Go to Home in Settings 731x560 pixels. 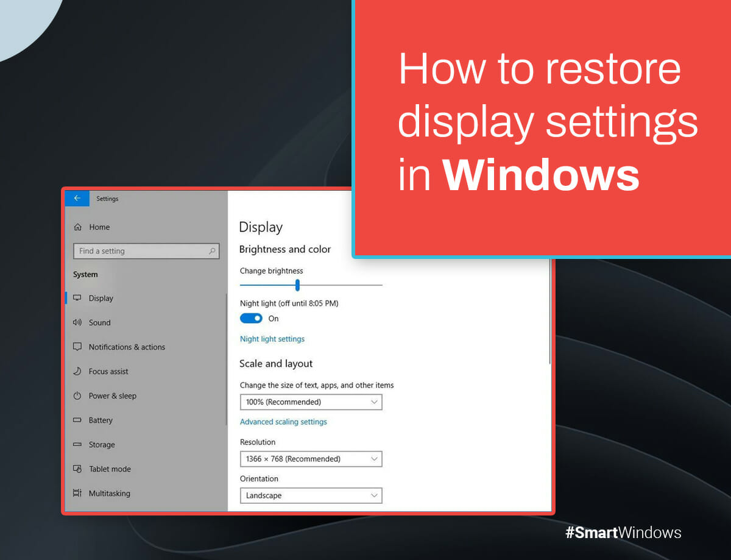point(99,227)
